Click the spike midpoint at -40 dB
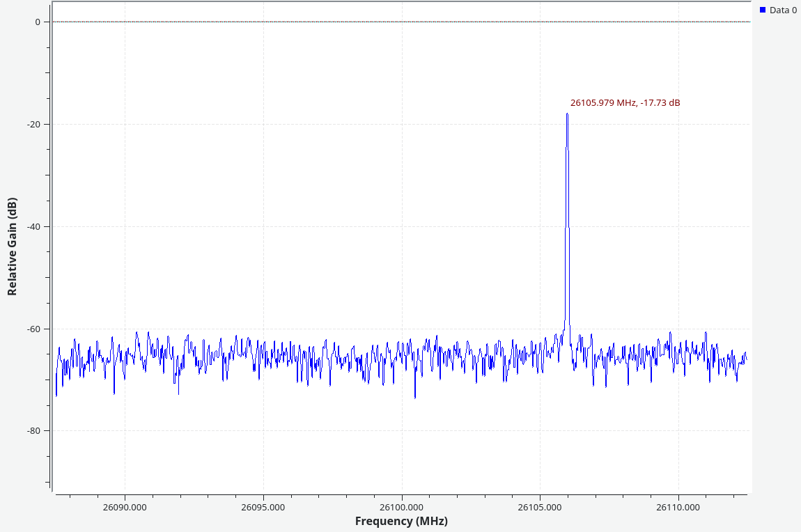Viewport: 801px width, 532px height. (567, 226)
